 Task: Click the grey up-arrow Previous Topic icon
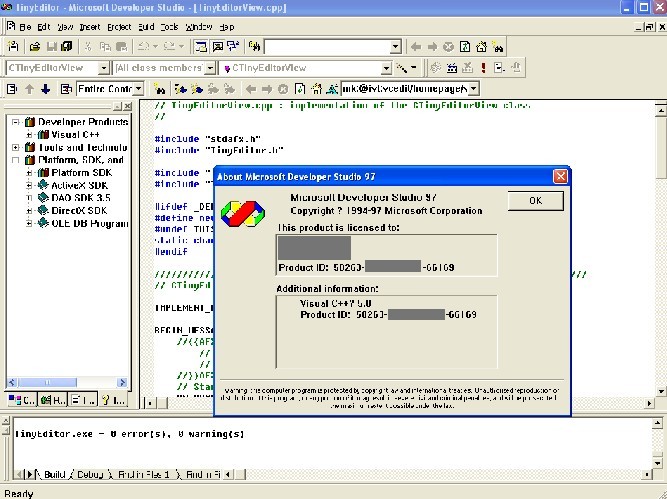point(29,89)
